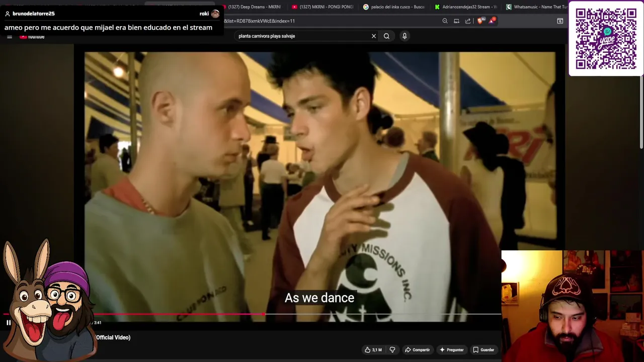
Task: Switch to the MKRNI - PONGI PONGI tab
Action: [x=323, y=7]
